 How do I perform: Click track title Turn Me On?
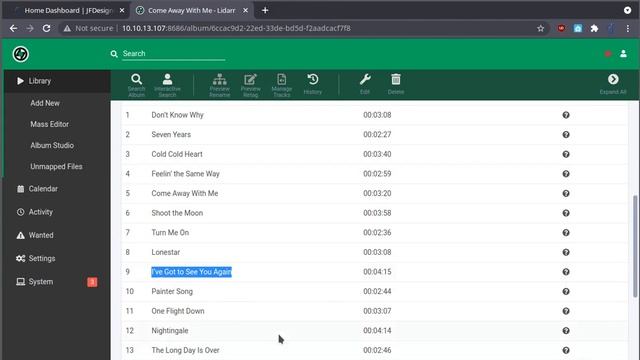(x=170, y=233)
